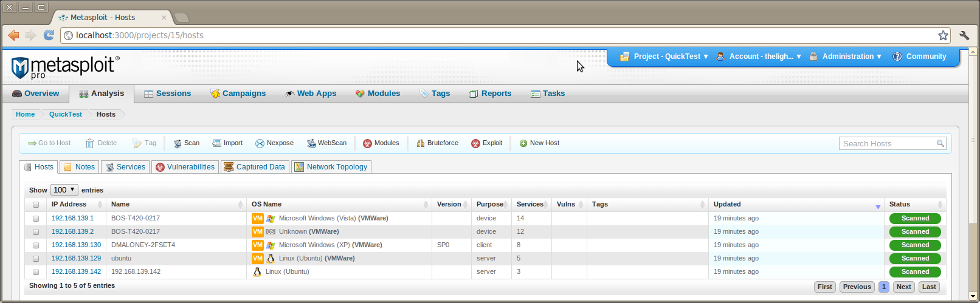
Task: Toggle the select-all hosts header checkbox
Action: [36, 205]
